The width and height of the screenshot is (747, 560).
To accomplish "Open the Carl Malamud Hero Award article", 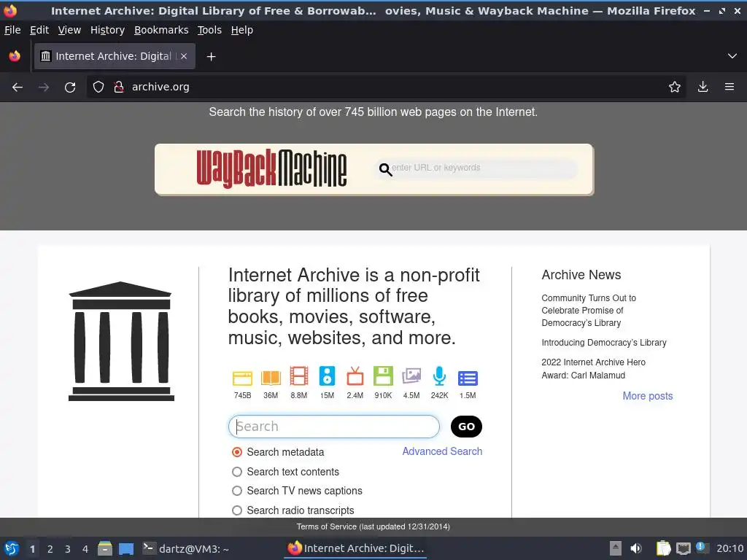I will pyautogui.click(x=593, y=368).
